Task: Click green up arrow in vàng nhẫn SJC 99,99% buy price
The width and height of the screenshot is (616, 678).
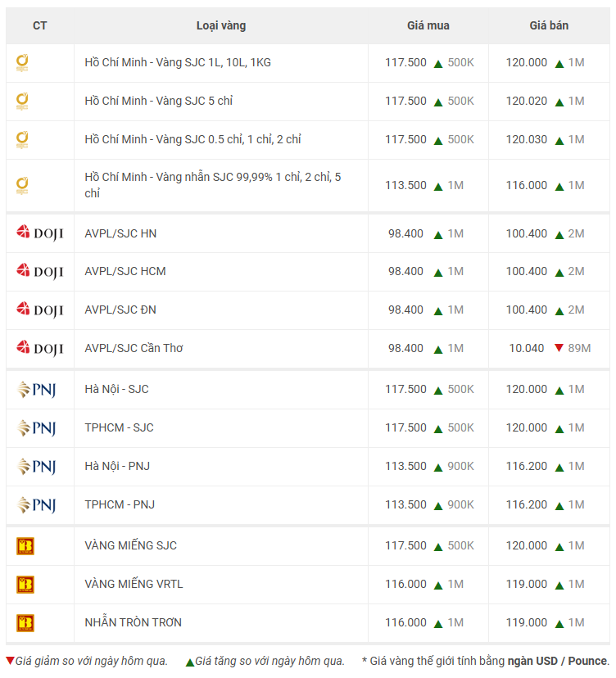Action: click(438, 187)
